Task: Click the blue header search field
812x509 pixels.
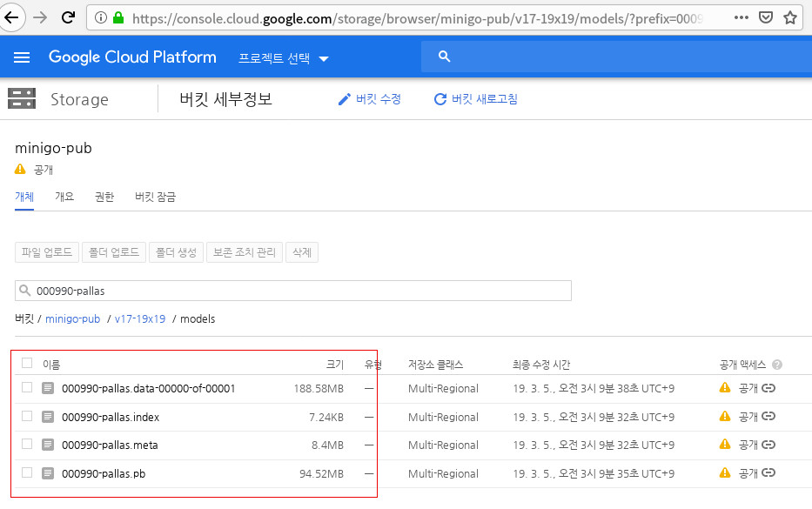Action: pyautogui.click(x=616, y=57)
